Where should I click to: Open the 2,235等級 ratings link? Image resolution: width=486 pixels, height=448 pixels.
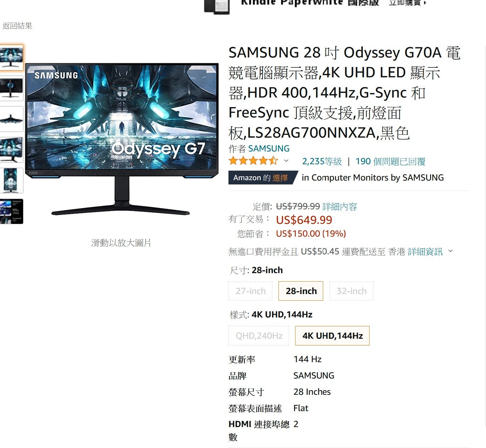pos(322,162)
